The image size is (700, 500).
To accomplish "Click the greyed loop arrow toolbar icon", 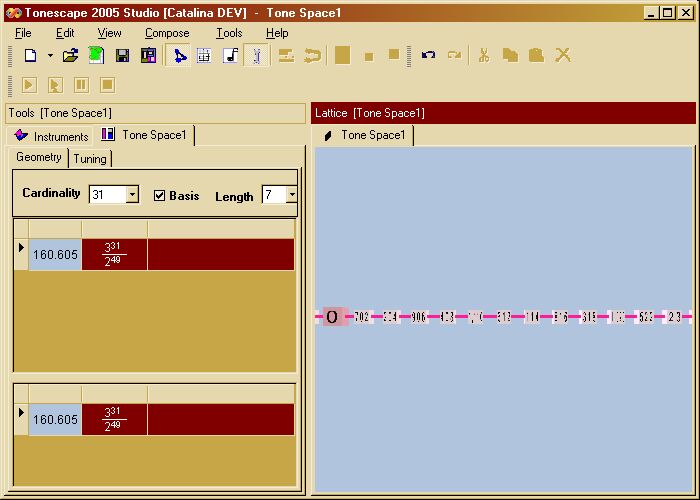I will click(x=312, y=56).
